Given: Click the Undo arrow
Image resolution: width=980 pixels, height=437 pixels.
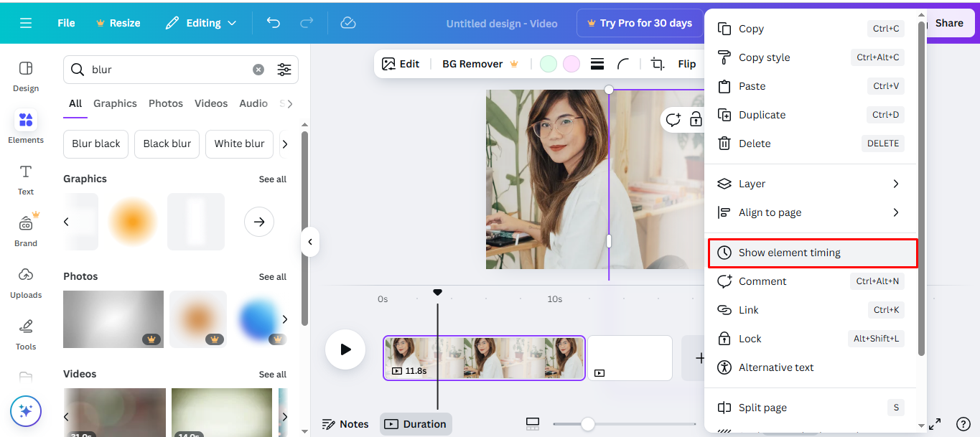Looking at the screenshot, I should pos(273,23).
